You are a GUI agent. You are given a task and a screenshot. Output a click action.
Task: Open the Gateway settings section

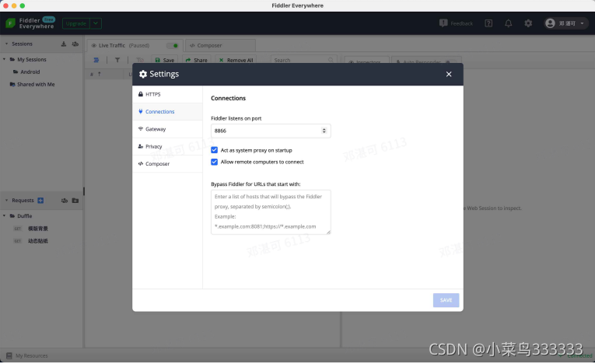(x=167, y=129)
